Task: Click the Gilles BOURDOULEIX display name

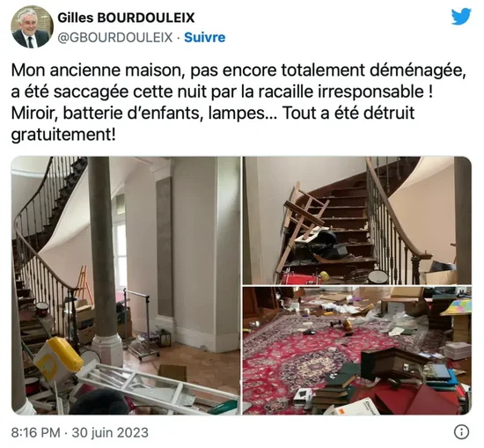Action: 126,18
